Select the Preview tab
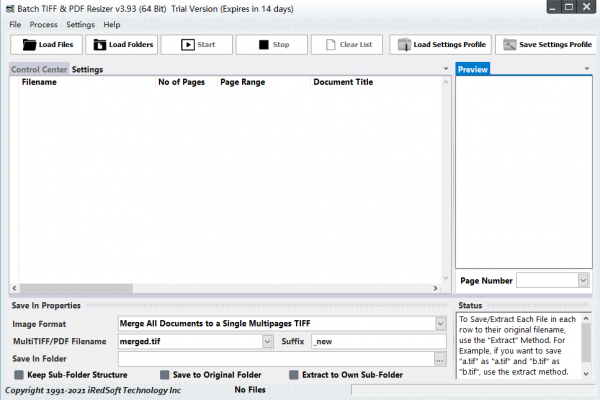 click(473, 69)
